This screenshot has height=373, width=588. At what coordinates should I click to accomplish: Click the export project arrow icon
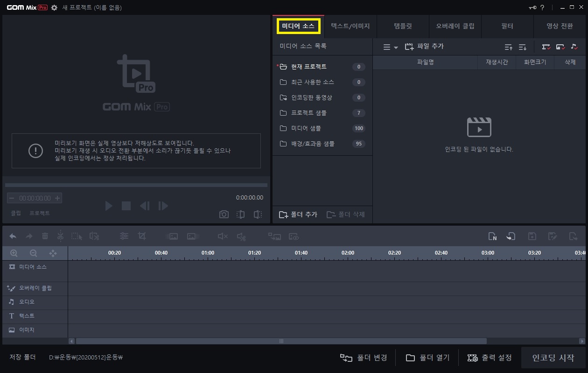click(x=573, y=236)
